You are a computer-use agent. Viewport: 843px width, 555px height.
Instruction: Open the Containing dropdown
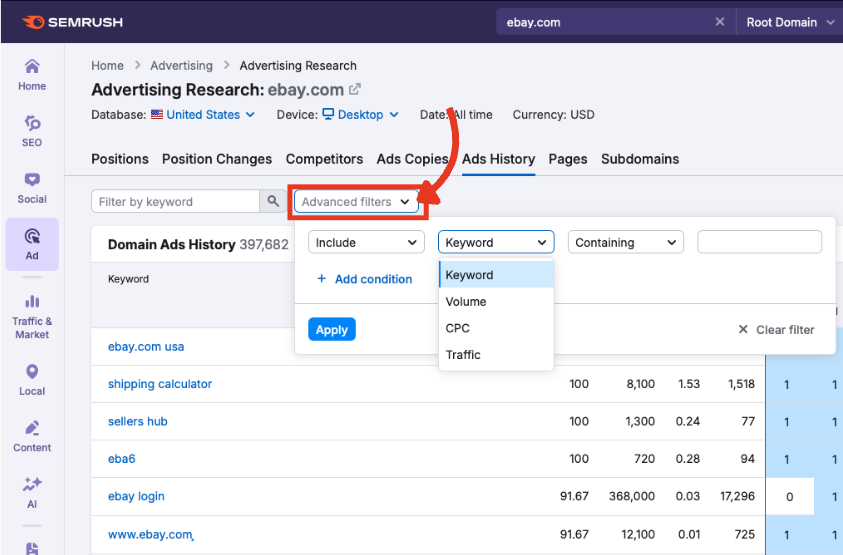click(625, 243)
